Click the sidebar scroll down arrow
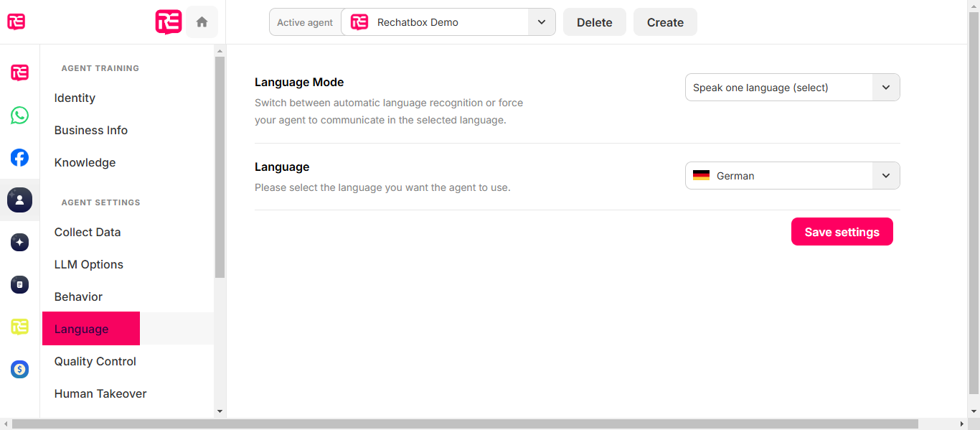The height and width of the screenshot is (430, 980). click(220, 411)
